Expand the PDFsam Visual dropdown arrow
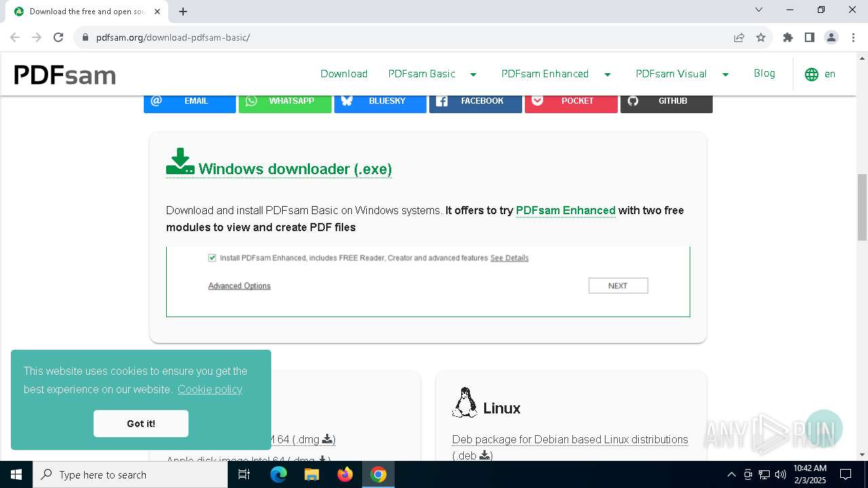868x488 pixels. (726, 75)
